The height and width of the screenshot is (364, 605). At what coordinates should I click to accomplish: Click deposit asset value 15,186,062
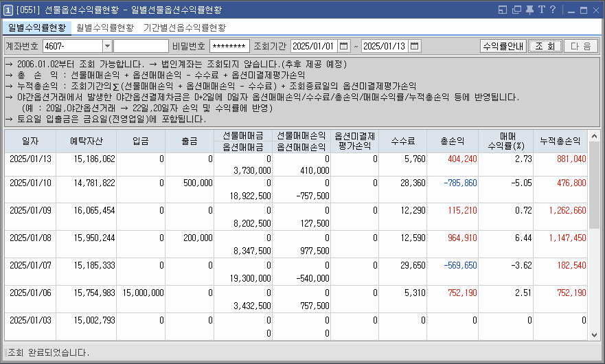[95, 159]
